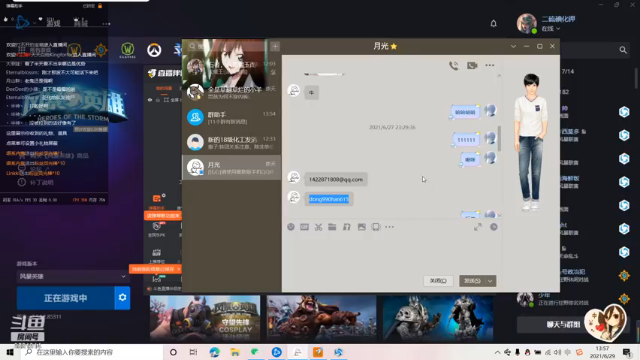Click the GIF sticker icon in chat toolbar

click(304, 227)
